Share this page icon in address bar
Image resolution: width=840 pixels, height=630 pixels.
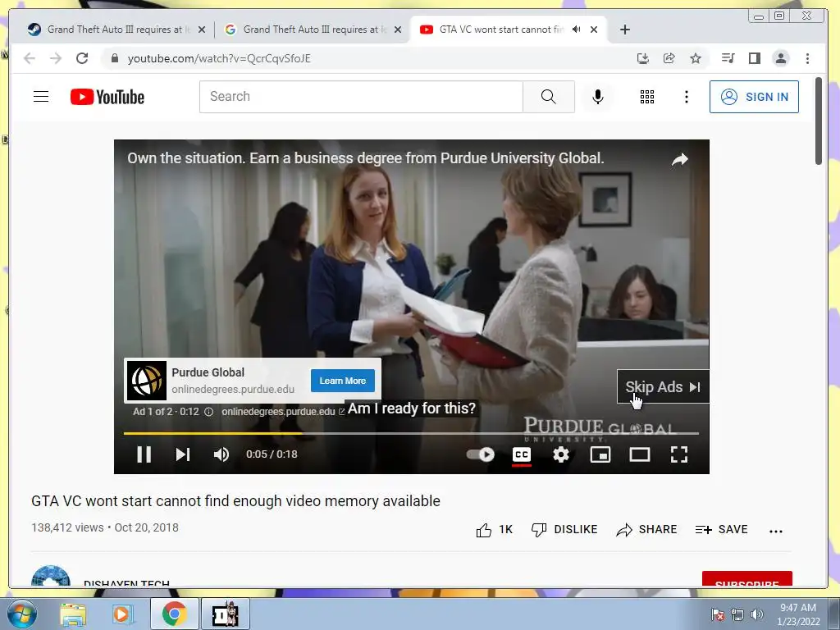coord(669,58)
